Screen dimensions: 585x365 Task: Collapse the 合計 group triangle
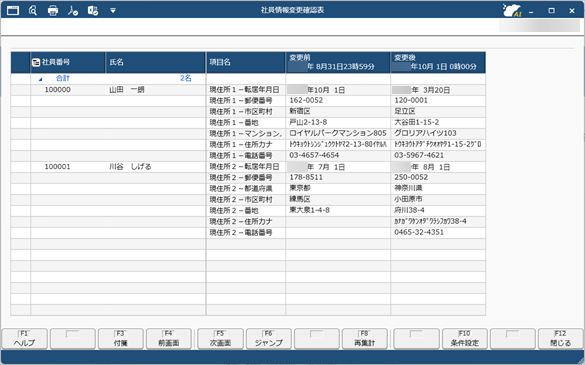click(41, 79)
